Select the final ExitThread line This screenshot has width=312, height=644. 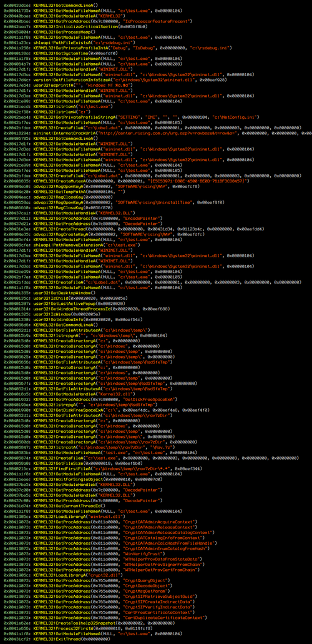coord(57,640)
